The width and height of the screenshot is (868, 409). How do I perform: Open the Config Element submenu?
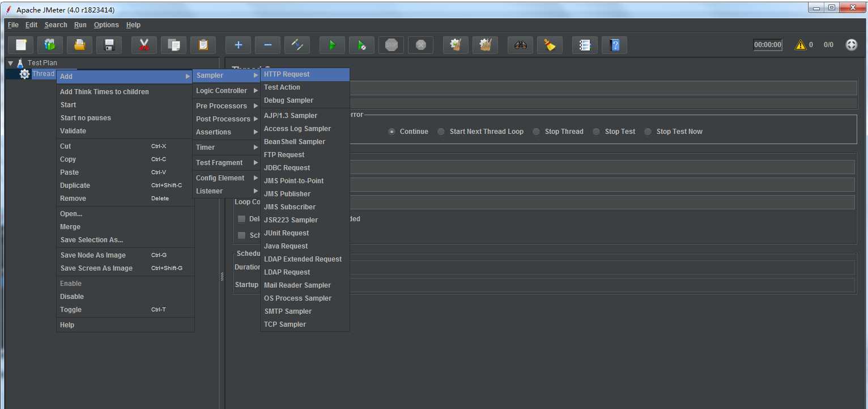tap(227, 178)
